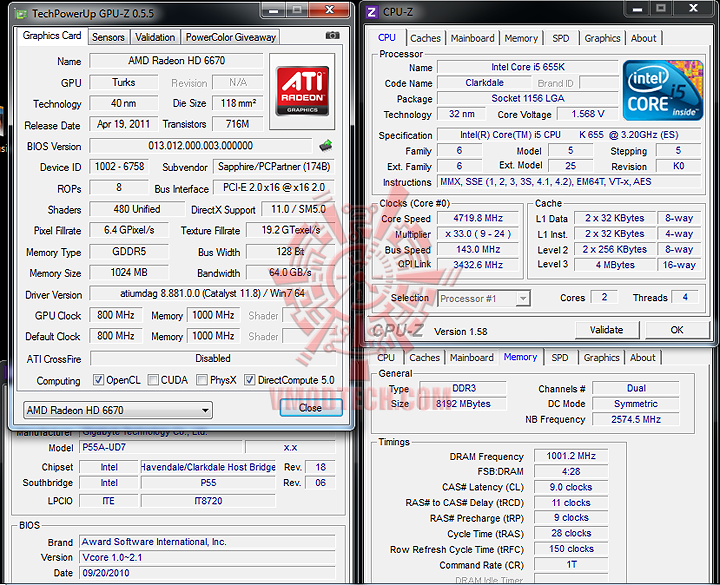Click the CPU-Z title bar Z icon
This screenshot has width=720, height=585.
372,12
